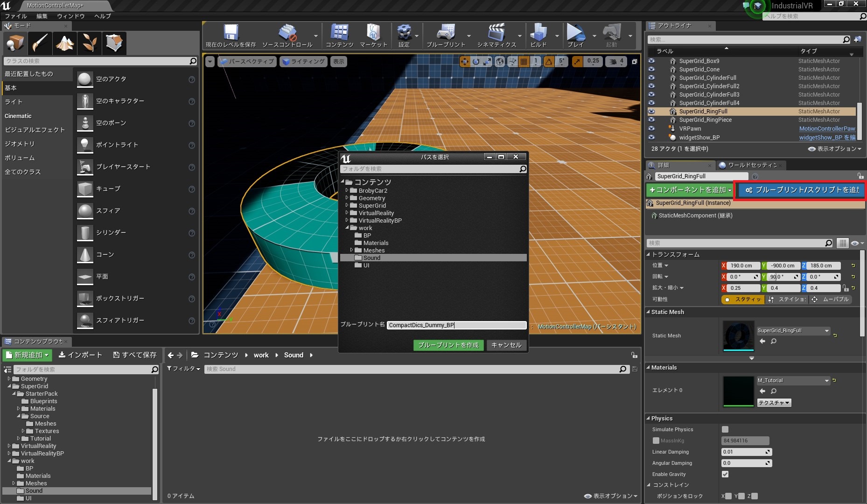This screenshot has width=867, height=504.
Task: Open the Filters dropdown in Content Browser
Action: pyautogui.click(x=184, y=369)
